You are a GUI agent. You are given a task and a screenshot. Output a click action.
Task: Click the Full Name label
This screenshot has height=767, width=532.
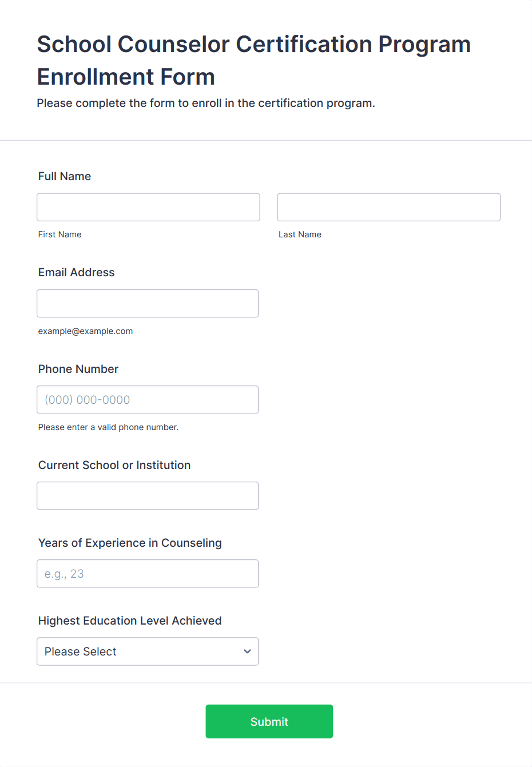(x=65, y=176)
